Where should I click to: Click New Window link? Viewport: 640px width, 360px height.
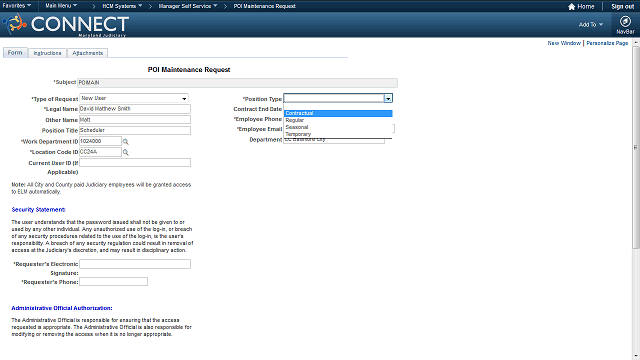point(564,43)
